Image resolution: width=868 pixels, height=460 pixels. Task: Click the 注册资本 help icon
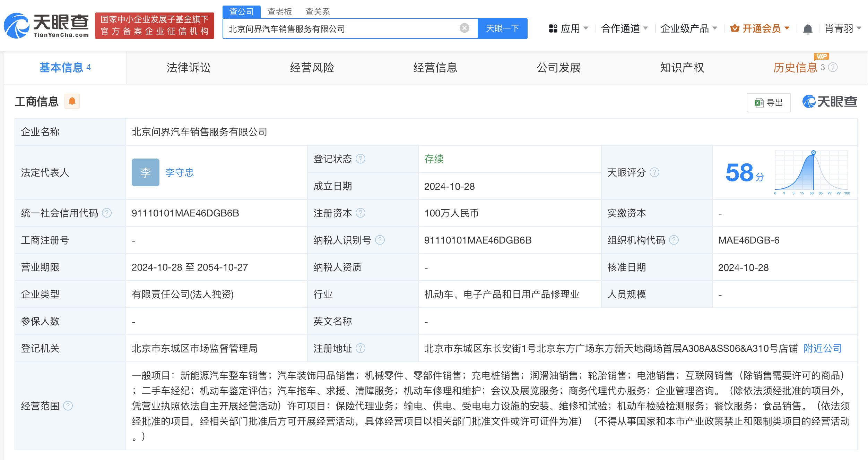pos(361,213)
